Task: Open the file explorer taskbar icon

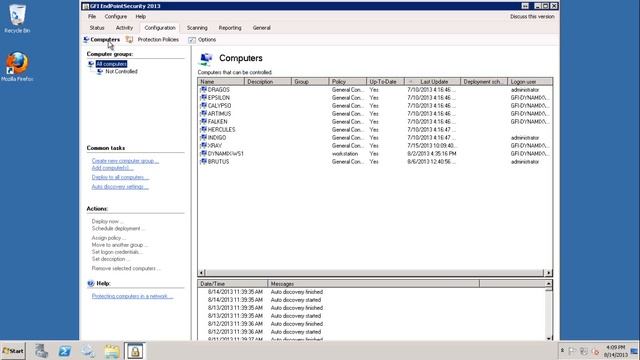Action: pos(111,351)
